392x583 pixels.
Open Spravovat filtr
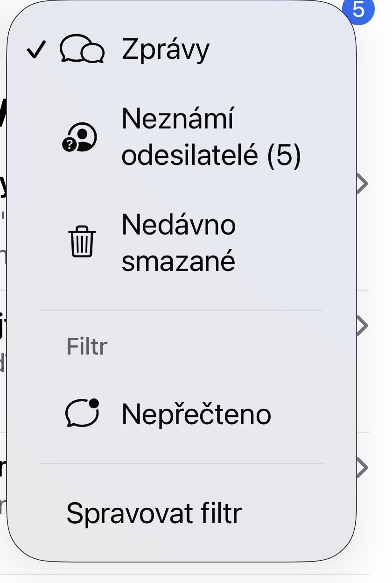pos(154,513)
